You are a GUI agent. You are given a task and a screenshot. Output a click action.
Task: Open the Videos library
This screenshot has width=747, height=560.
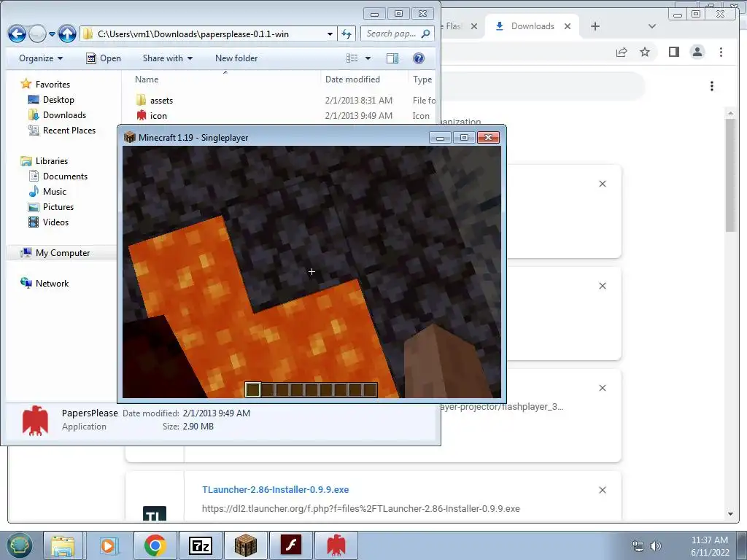coord(55,222)
